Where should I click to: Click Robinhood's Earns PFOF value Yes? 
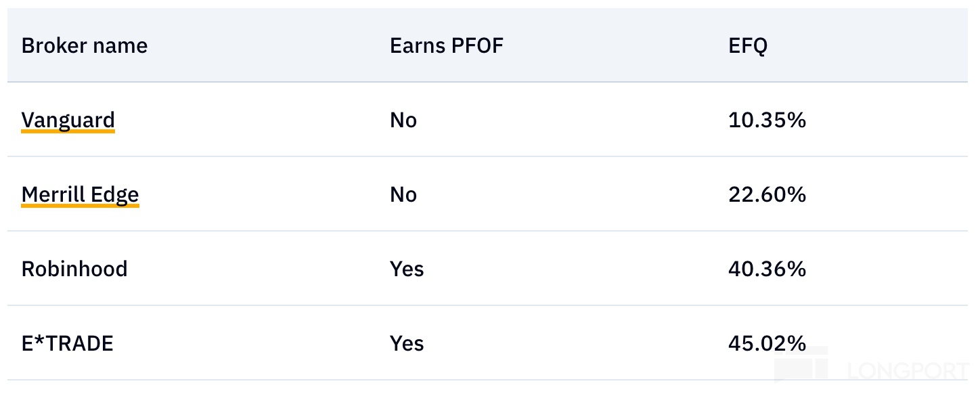coord(407,269)
